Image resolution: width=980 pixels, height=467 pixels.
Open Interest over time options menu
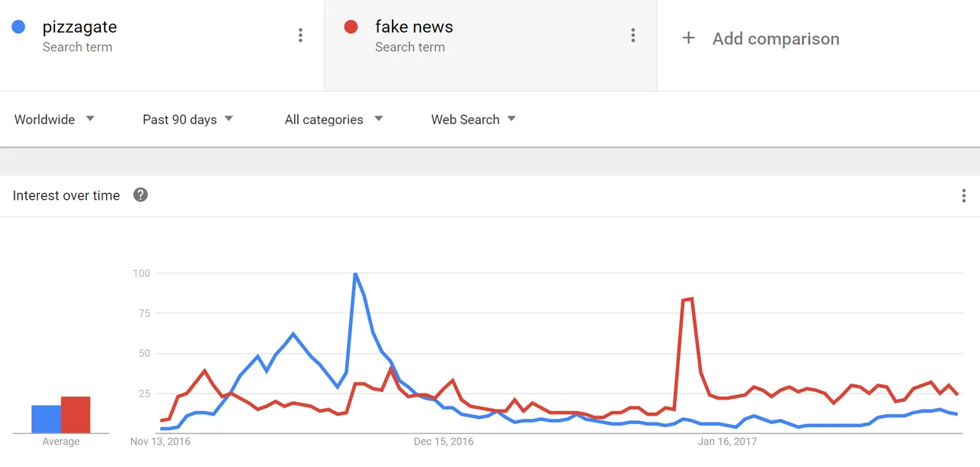pos(963,196)
